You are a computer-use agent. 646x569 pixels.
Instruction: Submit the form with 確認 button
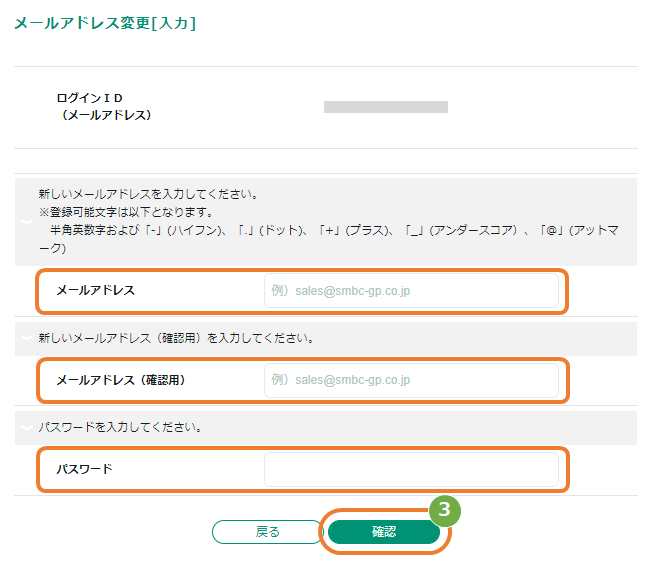click(384, 532)
